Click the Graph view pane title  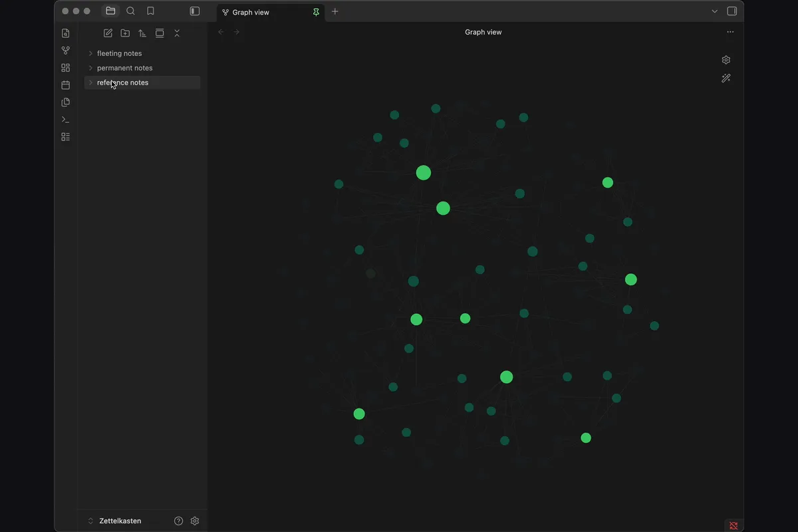pyautogui.click(x=483, y=32)
